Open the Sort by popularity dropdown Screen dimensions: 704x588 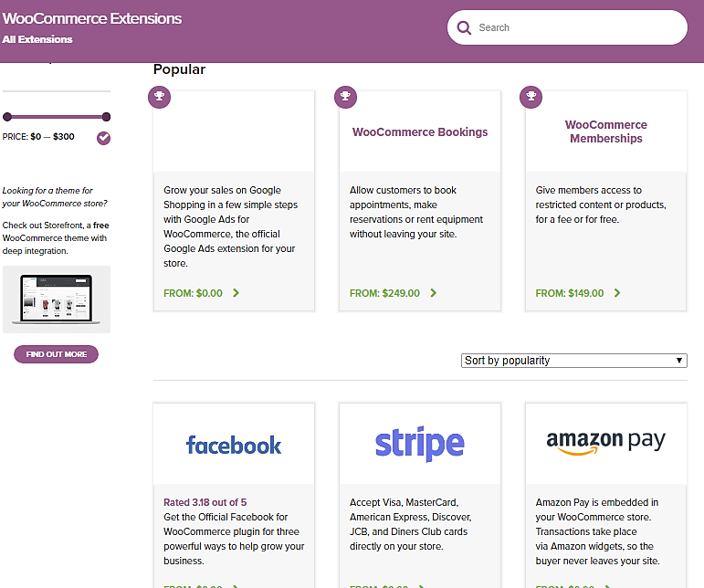[574, 361]
